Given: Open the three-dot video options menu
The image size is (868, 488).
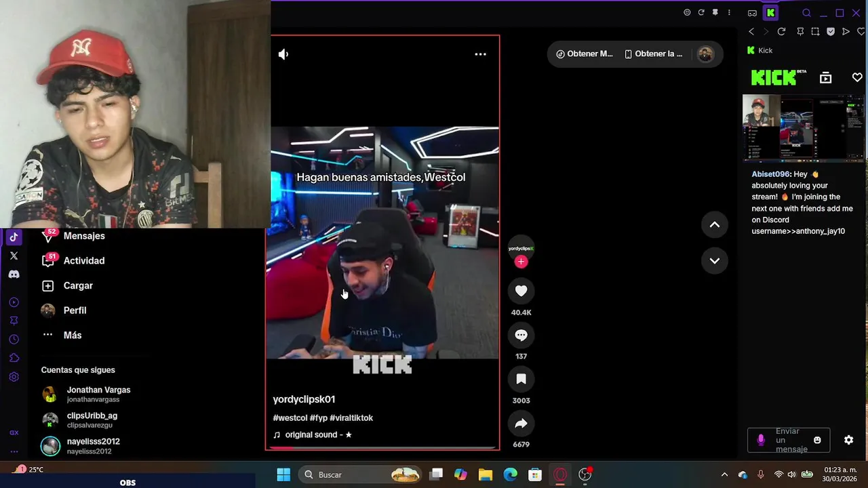Looking at the screenshot, I should pyautogui.click(x=480, y=54).
